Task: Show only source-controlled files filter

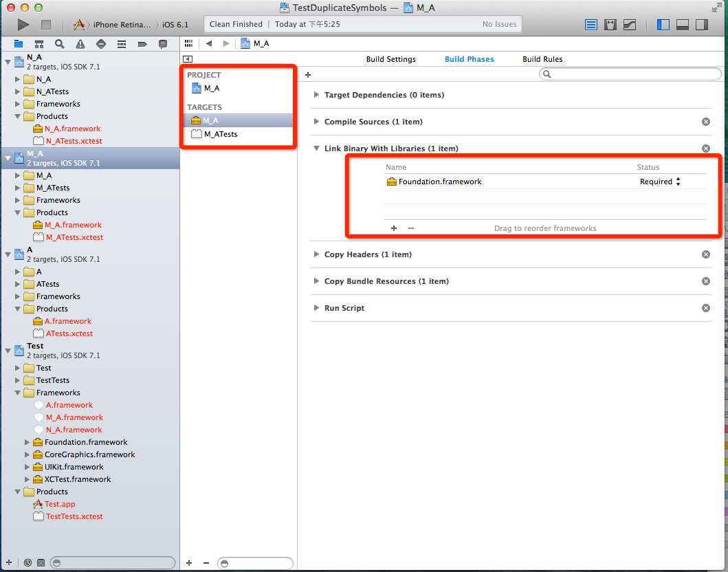Action: coord(41,562)
